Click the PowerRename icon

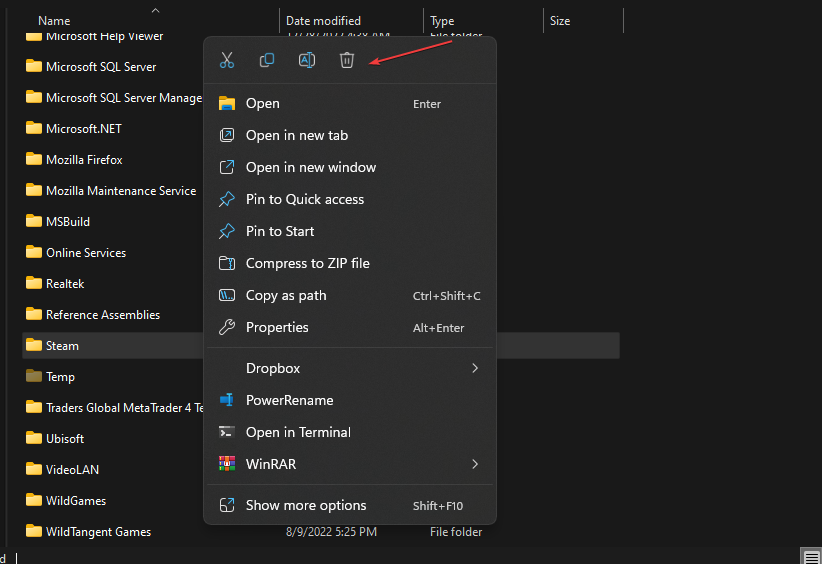click(227, 400)
